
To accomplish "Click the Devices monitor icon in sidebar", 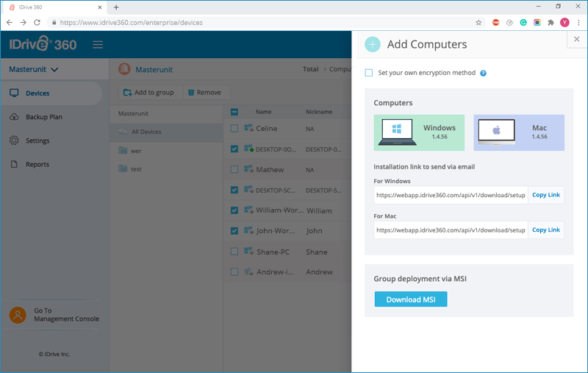I will point(14,93).
